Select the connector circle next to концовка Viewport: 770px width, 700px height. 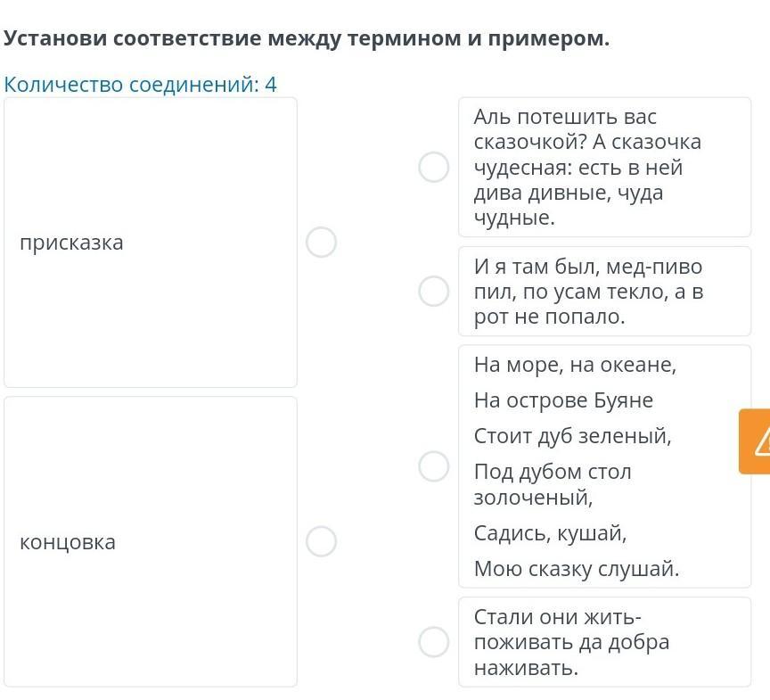321,541
